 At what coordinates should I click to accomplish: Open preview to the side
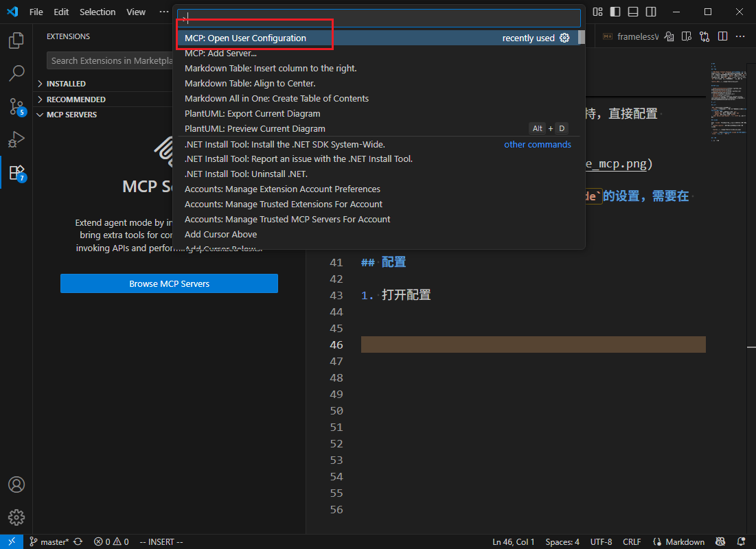[687, 36]
